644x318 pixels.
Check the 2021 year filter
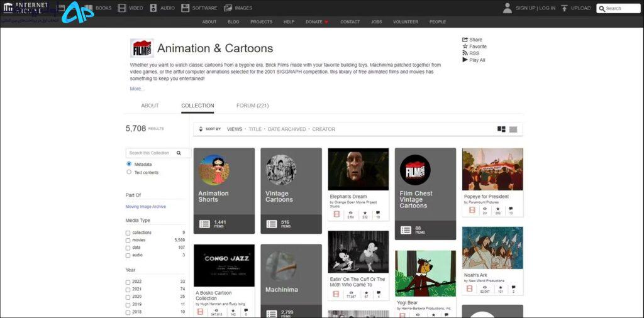click(x=128, y=290)
